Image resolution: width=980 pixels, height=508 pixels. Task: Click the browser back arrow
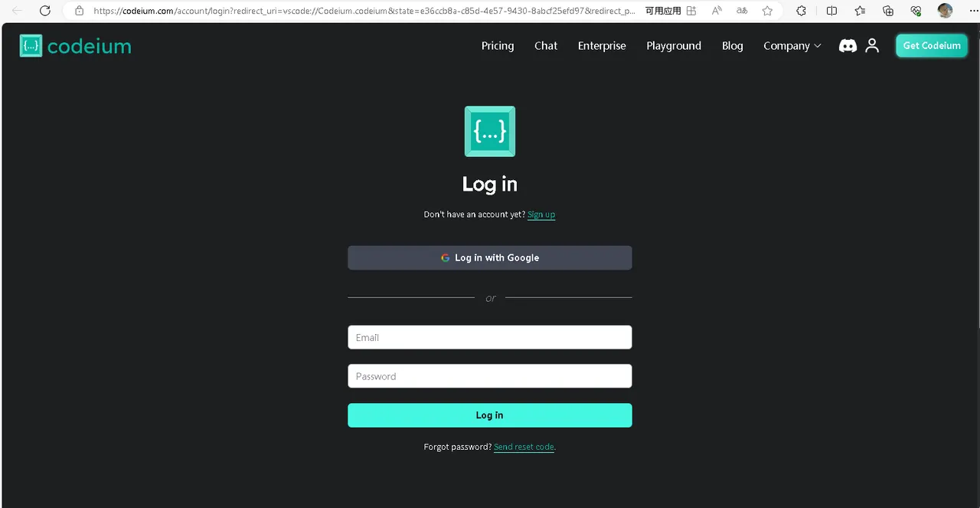(17, 11)
